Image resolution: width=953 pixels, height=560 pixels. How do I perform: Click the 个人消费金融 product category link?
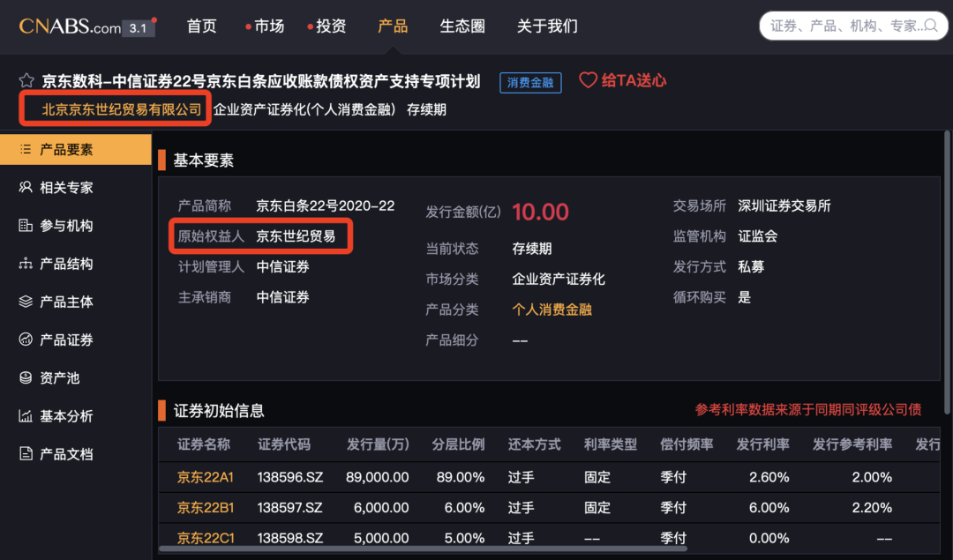click(x=552, y=310)
